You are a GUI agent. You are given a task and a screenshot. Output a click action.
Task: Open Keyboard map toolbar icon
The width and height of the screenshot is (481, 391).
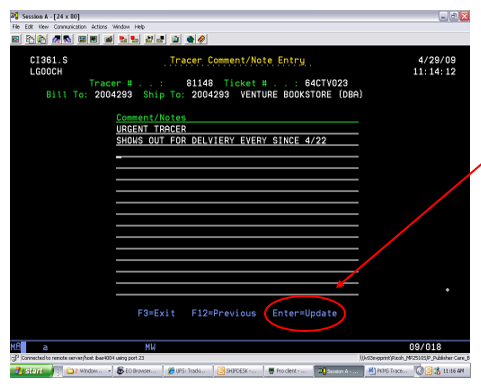(108, 39)
